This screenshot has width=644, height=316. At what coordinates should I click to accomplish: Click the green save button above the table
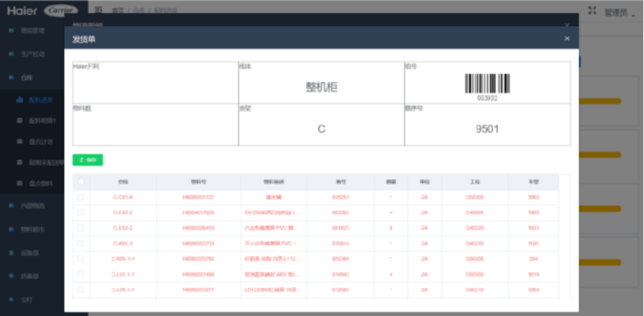tap(87, 160)
